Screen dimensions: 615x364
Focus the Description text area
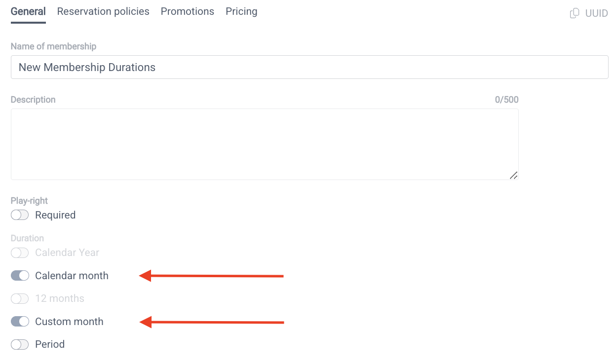pos(265,144)
